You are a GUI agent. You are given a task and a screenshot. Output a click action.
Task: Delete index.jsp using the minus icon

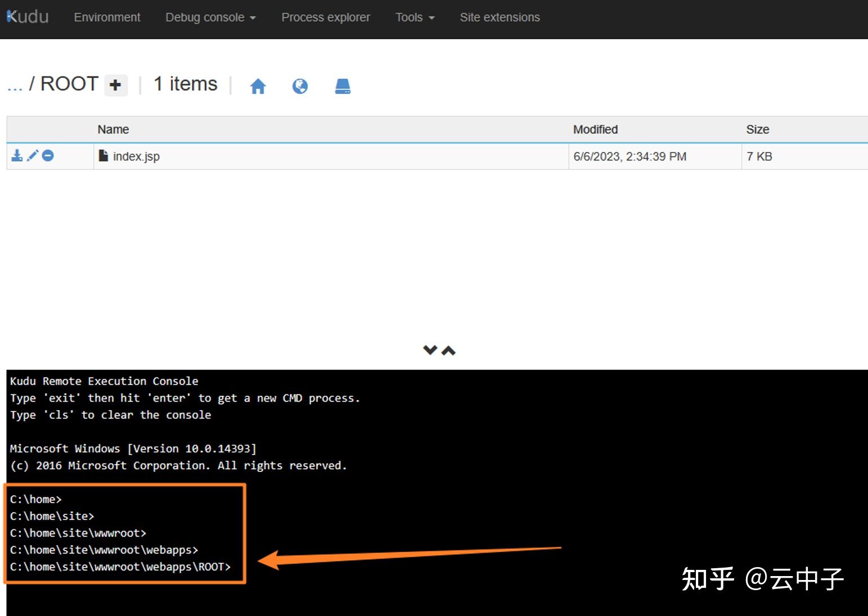(x=48, y=156)
